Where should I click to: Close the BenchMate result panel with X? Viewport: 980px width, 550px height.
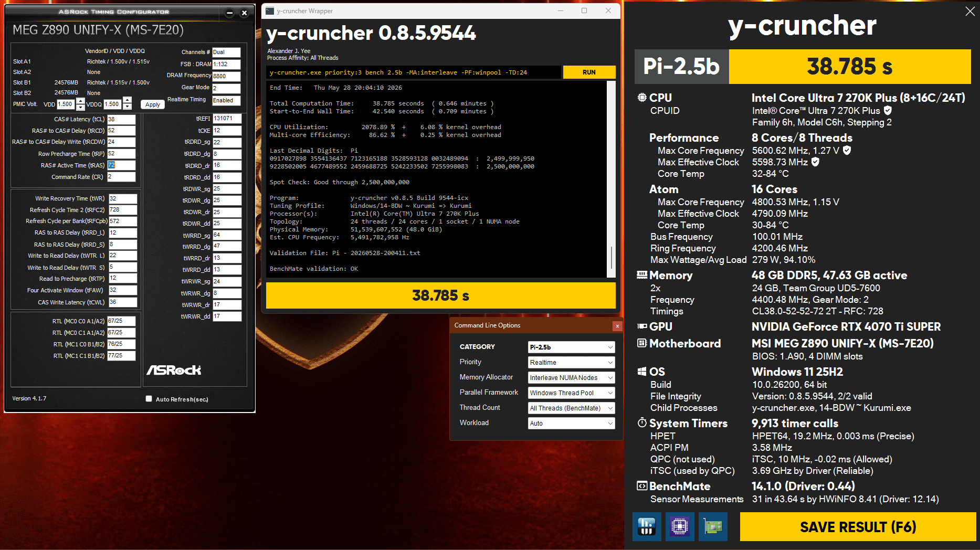[x=970, y=11]
